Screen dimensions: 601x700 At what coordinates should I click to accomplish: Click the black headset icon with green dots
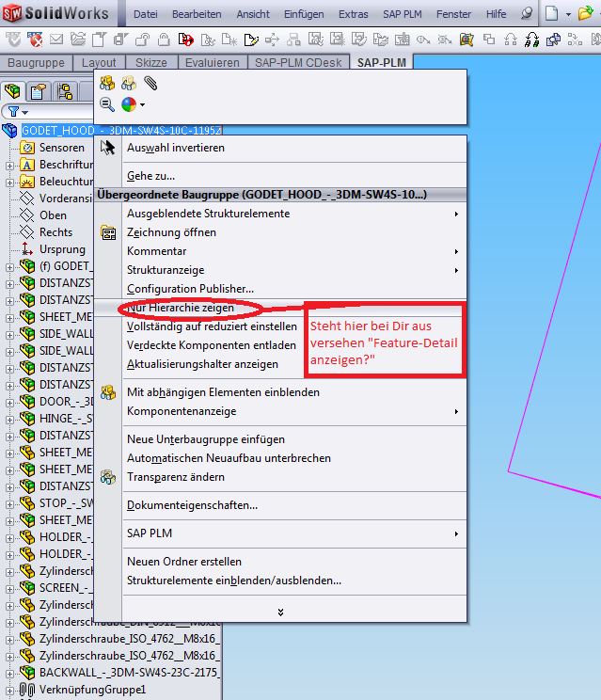[531, 40]
